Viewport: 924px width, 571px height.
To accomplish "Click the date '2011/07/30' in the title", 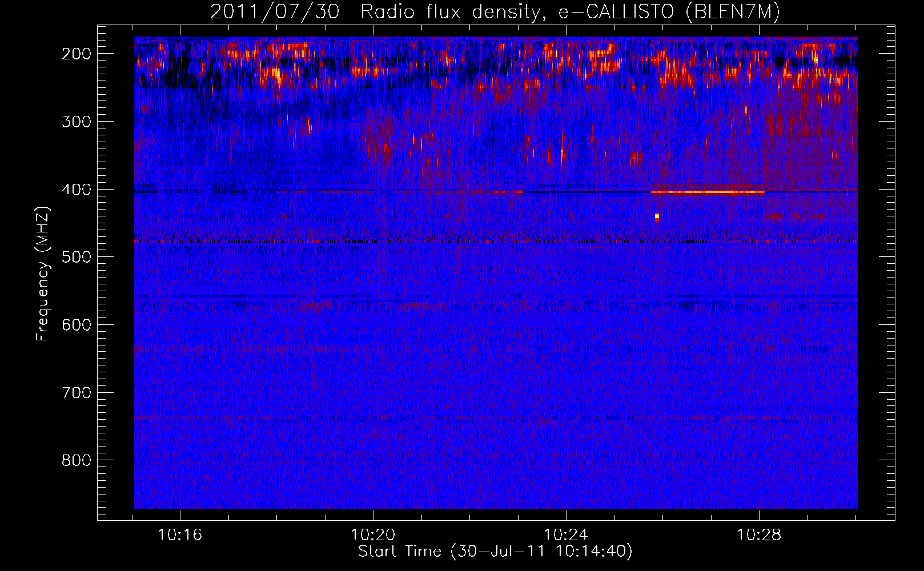I will pos(275,12).
